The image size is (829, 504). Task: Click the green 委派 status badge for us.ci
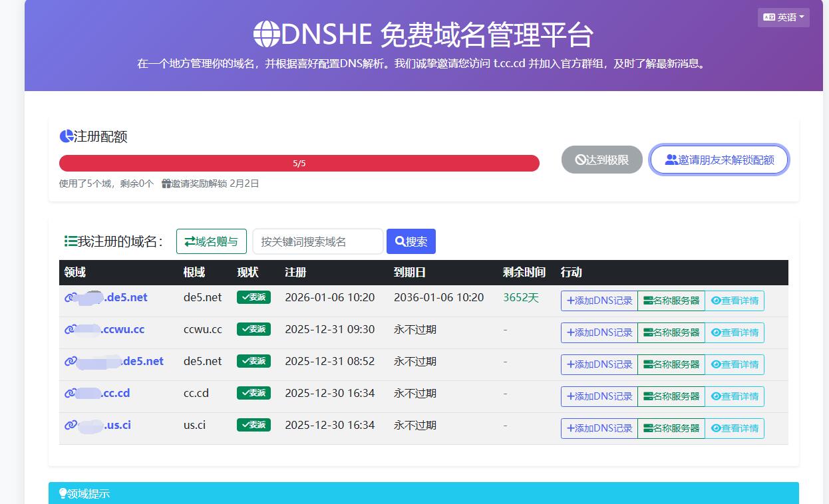click(x=253, y=425)
